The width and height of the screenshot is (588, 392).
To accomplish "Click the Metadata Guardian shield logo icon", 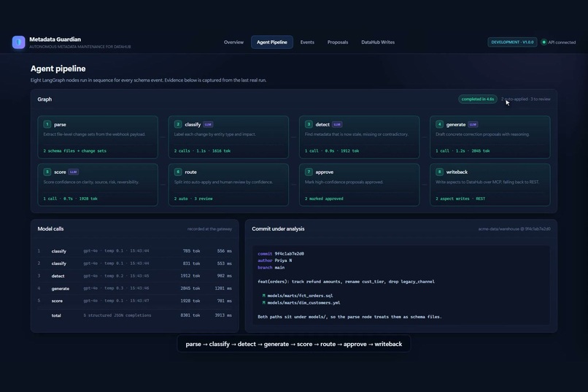I will [18, 42].
